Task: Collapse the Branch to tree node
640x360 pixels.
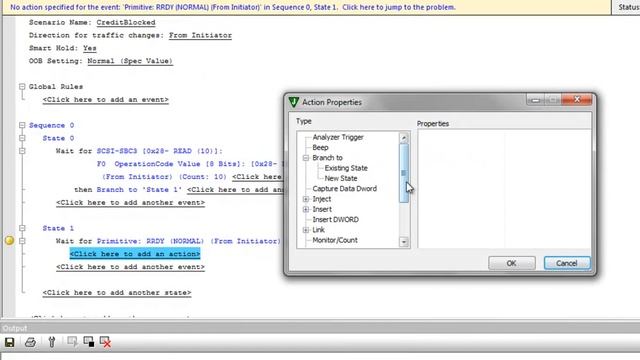Action: click(306, 158)
